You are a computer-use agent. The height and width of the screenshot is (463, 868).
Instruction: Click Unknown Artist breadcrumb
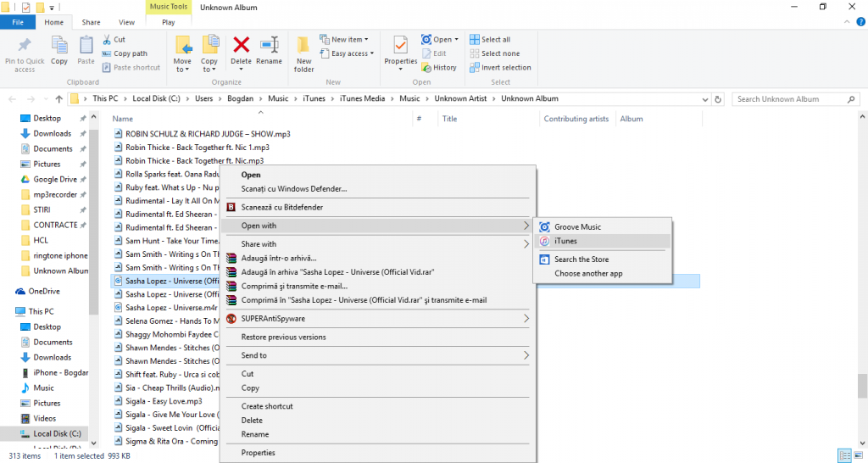click(x=460, y=98)
